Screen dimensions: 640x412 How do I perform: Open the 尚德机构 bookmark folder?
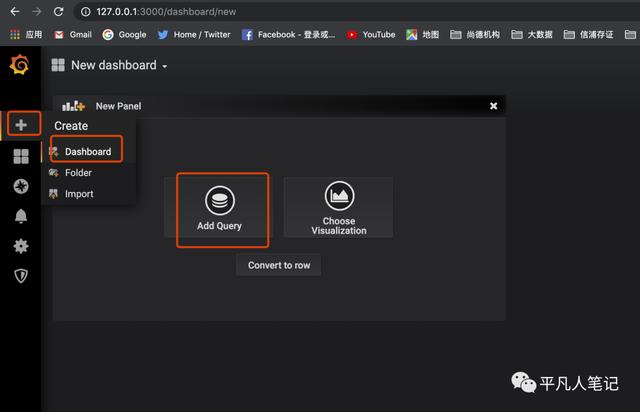(x=475, y=35)
